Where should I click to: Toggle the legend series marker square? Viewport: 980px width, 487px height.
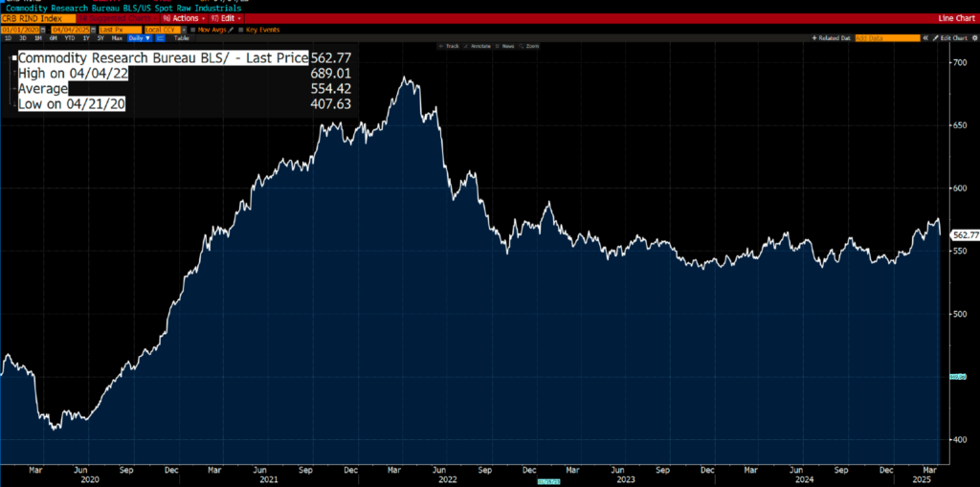click(14, 57)
